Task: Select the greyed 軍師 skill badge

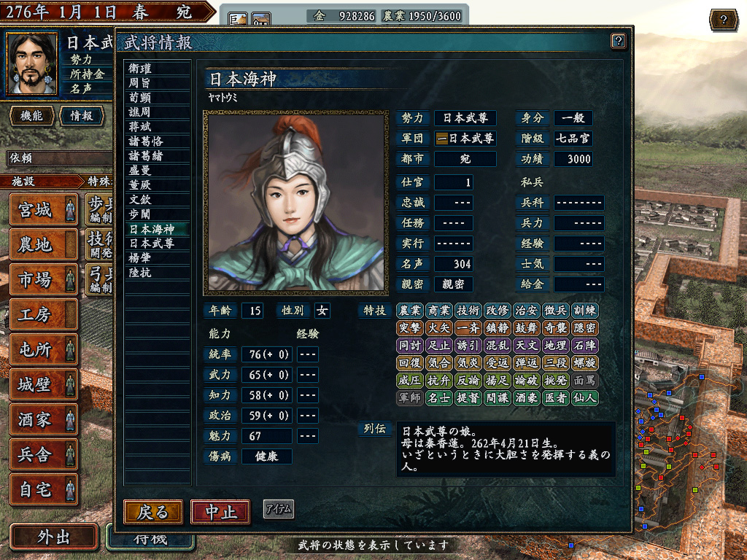Action: point(410,397)
